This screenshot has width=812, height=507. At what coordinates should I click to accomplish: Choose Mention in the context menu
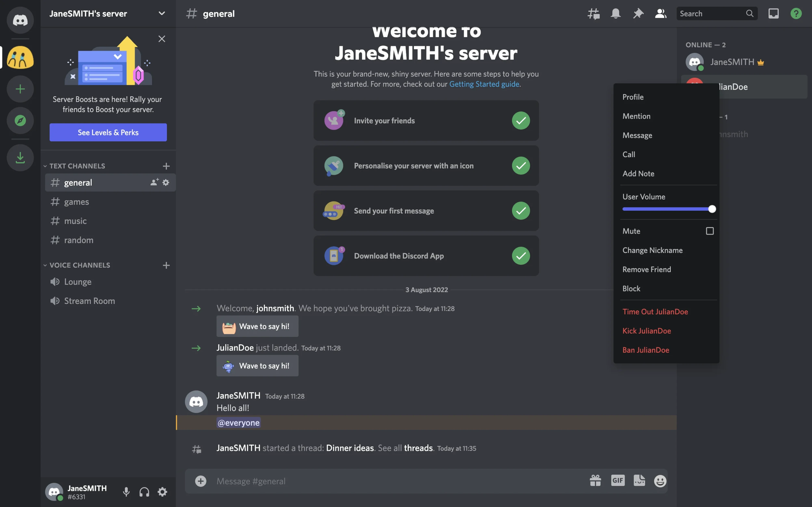[x=666, y=116]
